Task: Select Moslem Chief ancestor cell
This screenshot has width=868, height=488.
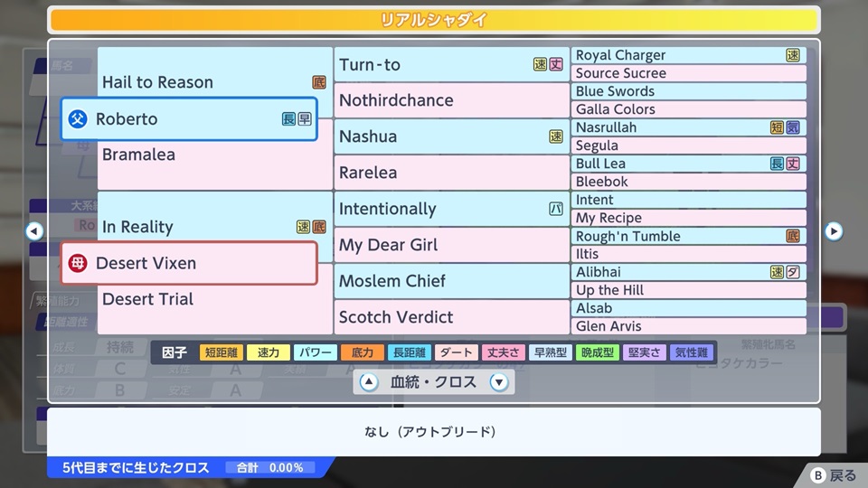Action: [451, 280]
